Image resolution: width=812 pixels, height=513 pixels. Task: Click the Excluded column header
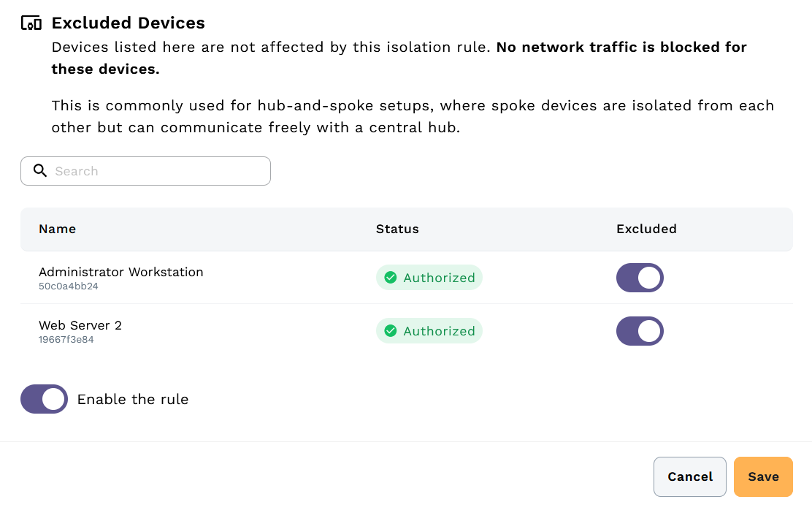646,229
